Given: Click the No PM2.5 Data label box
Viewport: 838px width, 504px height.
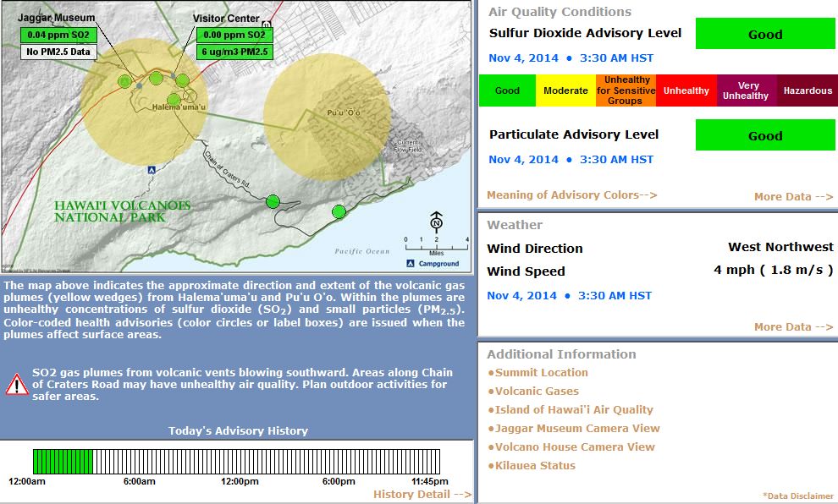Looking at the screenshot, I should 58,52.
